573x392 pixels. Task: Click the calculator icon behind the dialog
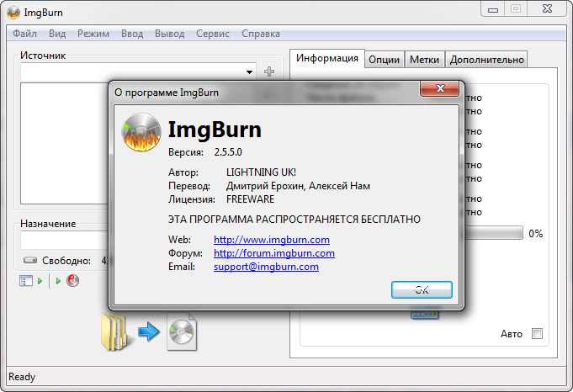pos(424,315)
